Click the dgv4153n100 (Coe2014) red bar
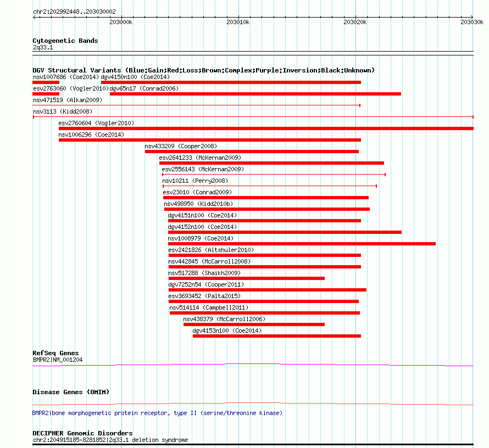 [277, 336]
